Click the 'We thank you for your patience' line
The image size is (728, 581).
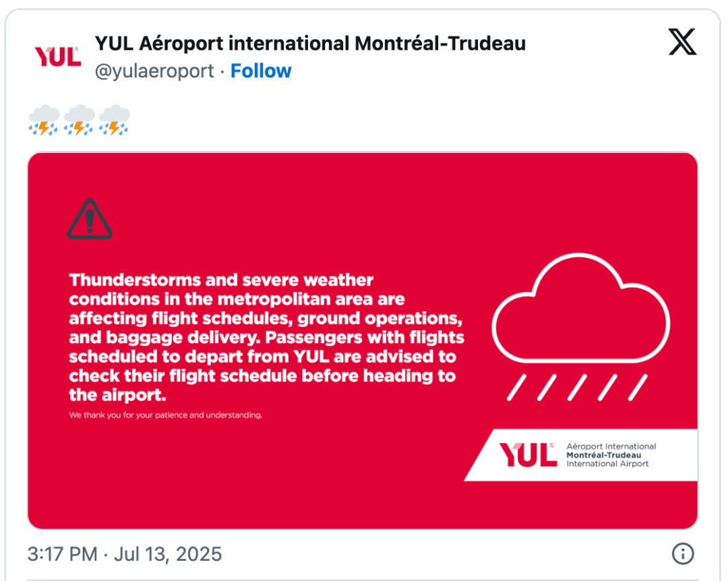point(166,415)
